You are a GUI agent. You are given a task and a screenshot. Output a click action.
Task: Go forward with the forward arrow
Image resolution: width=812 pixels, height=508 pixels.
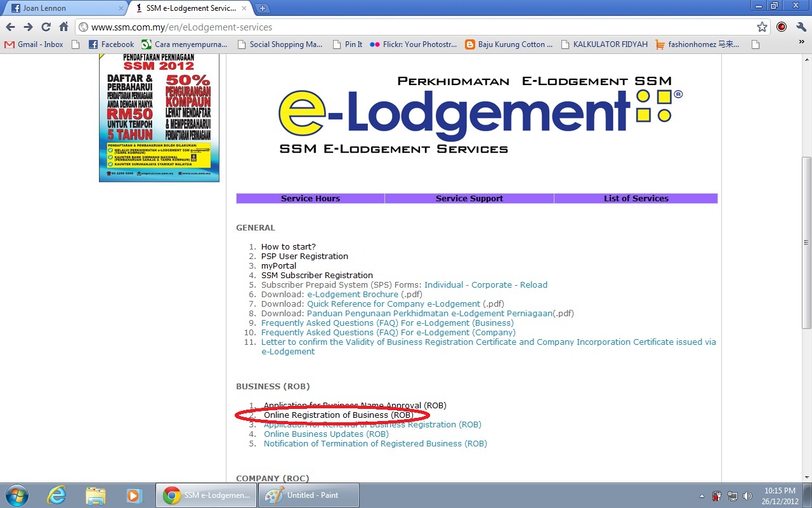tap(28, 27)
